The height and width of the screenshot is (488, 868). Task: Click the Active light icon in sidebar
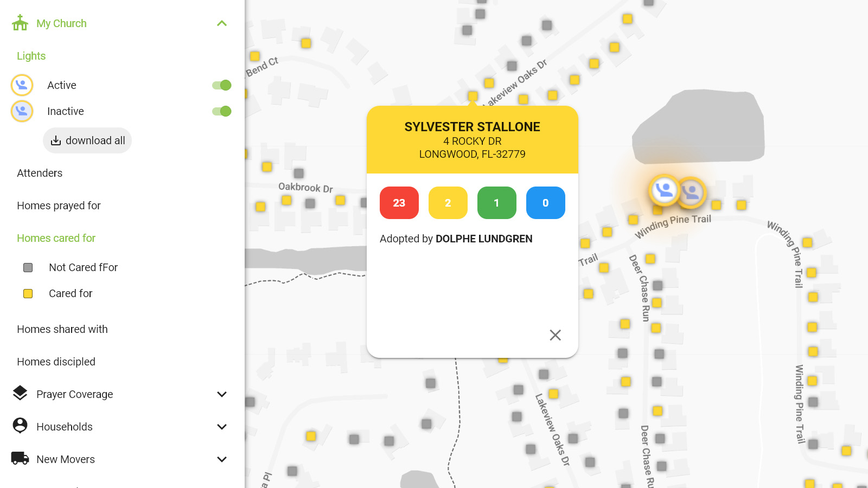point(22,85)
